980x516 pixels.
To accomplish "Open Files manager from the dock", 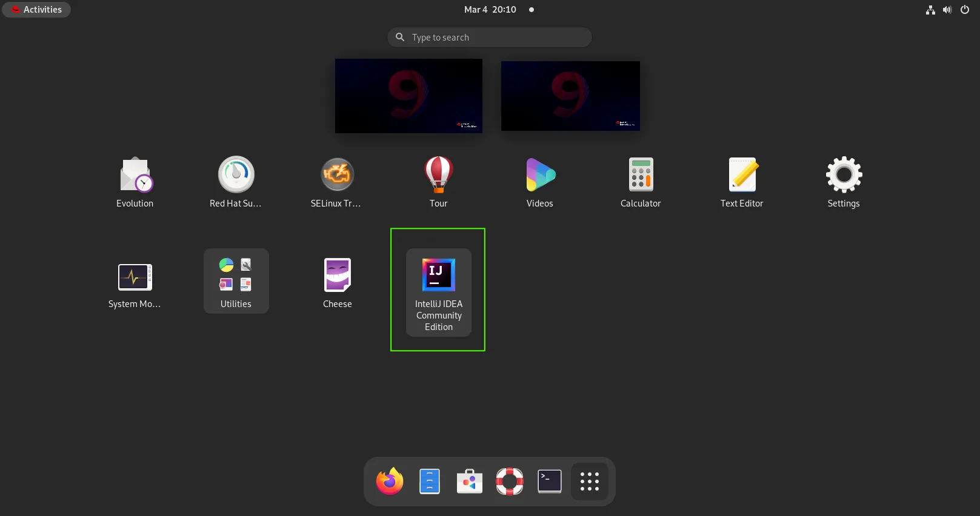I will coord(430,481).
